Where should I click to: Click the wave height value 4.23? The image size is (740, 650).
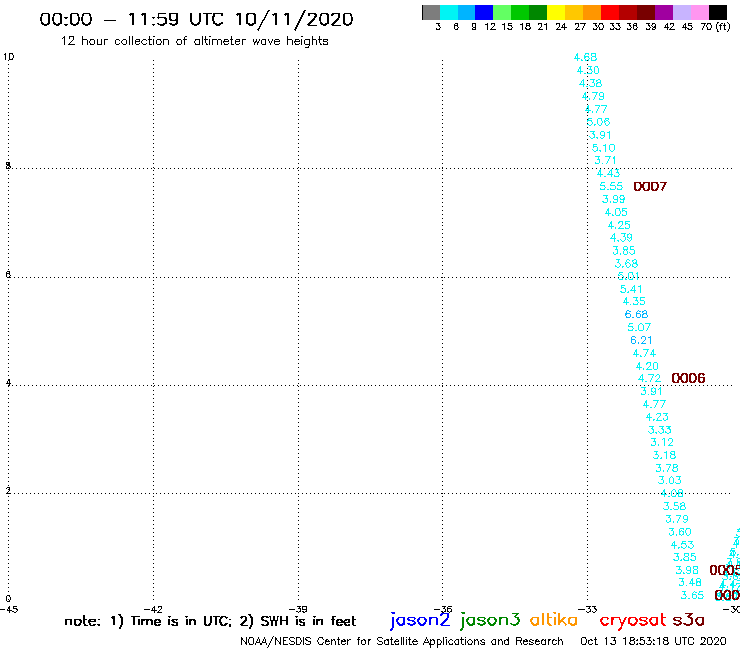[657, 417]
